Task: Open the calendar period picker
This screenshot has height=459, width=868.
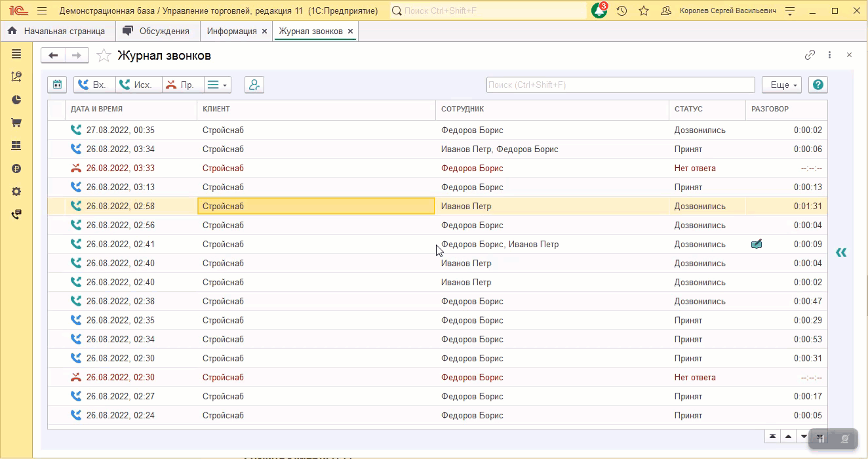Action: pos(57,85)
